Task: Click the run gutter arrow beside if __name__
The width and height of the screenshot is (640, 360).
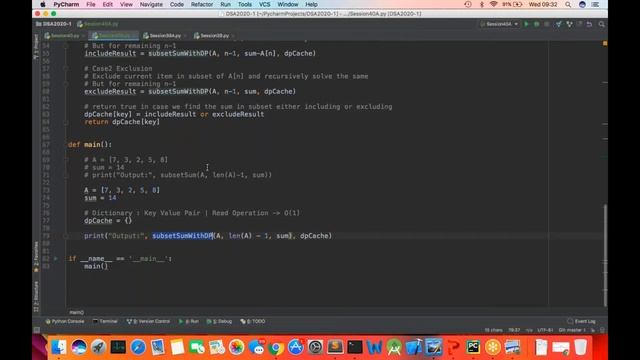Action: pyautogui.click(x=56, y=258)
